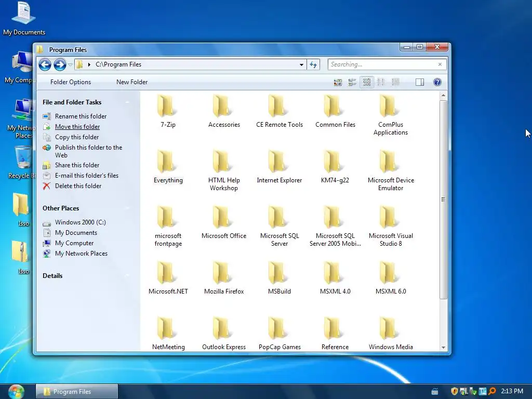Select the Microsoft Device Emulator folder
Image resolution: width=532 pixels, height=399 pixels.
[391, 171]
